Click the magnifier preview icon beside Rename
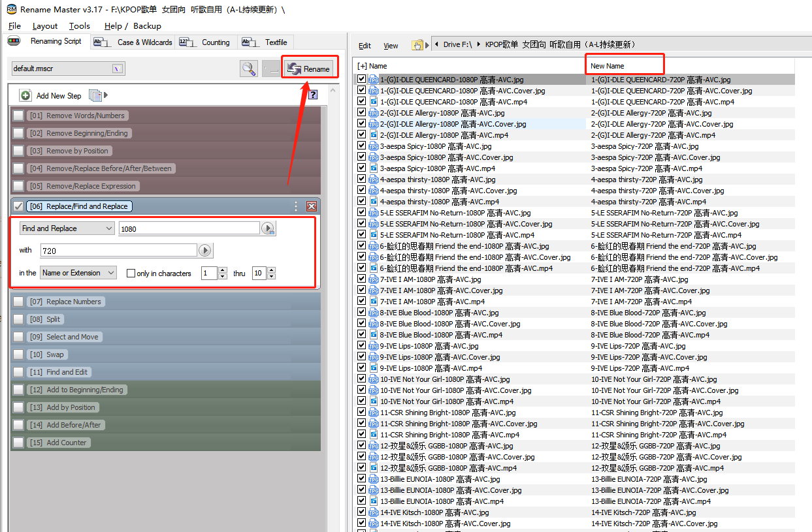 (249, 69)
